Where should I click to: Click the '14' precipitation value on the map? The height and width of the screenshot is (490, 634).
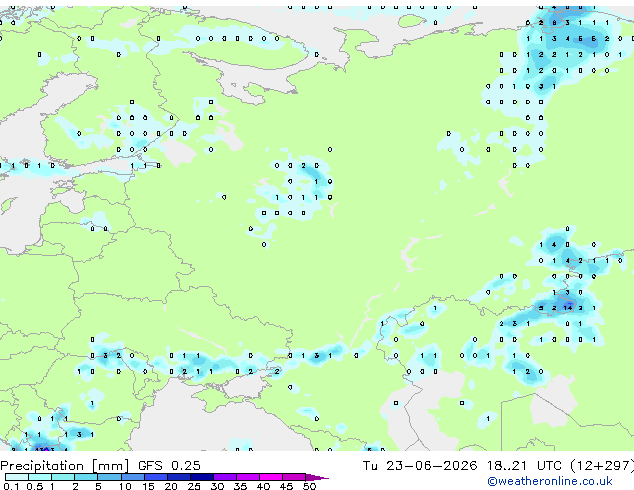pyautogui.click(x=568, y=308)
